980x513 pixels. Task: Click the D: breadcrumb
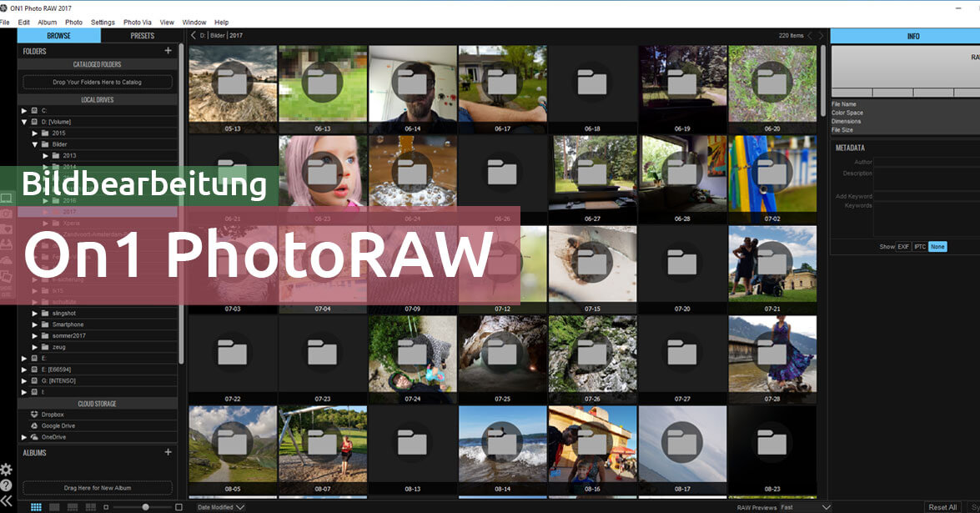point(203,36)
